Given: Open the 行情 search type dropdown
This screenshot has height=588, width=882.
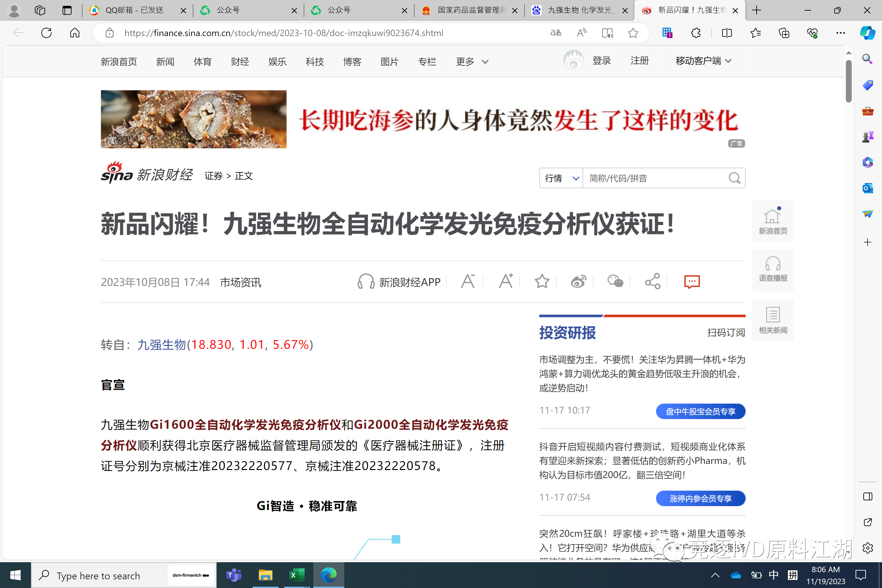Looking at the screenshot, I should [561, 178].
